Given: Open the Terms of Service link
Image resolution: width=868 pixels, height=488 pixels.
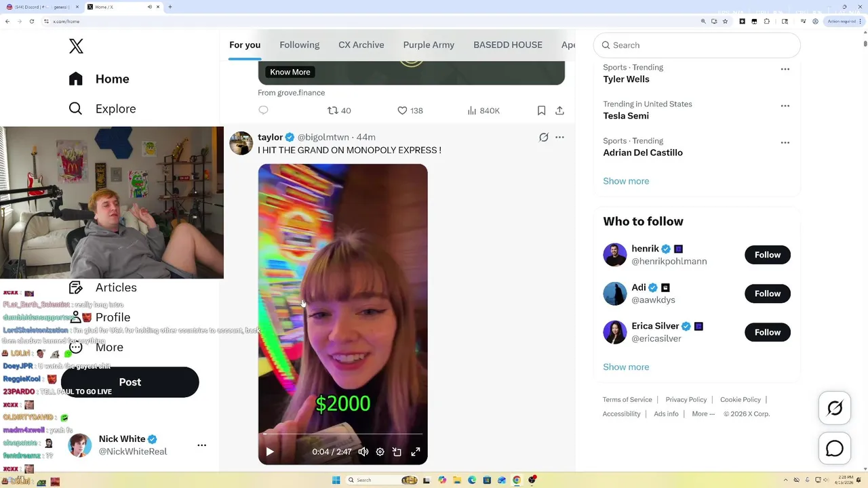Looking at the screenshot, I should click(627, 400).
